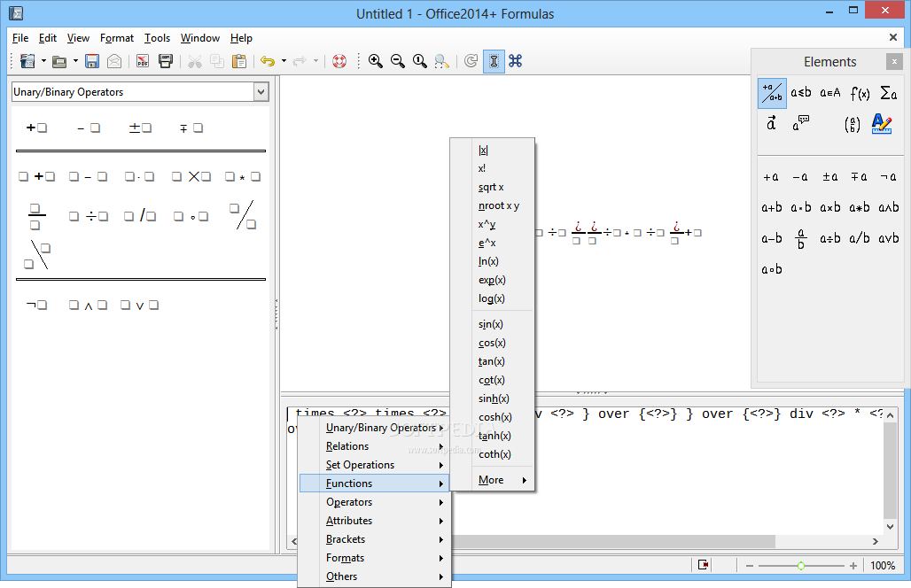Screen dimensions: 911x588
Task: Close the document with menu bar X
Action: [x=893, y=37]
